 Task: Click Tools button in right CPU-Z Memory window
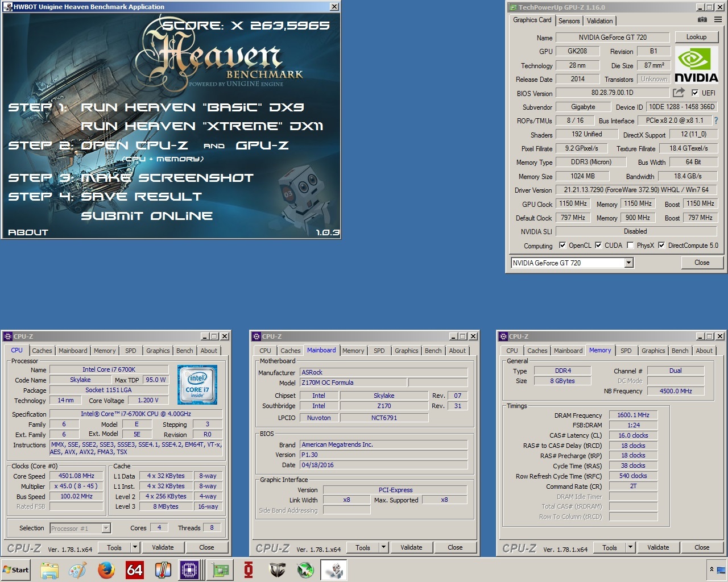(x=610, y=547)
